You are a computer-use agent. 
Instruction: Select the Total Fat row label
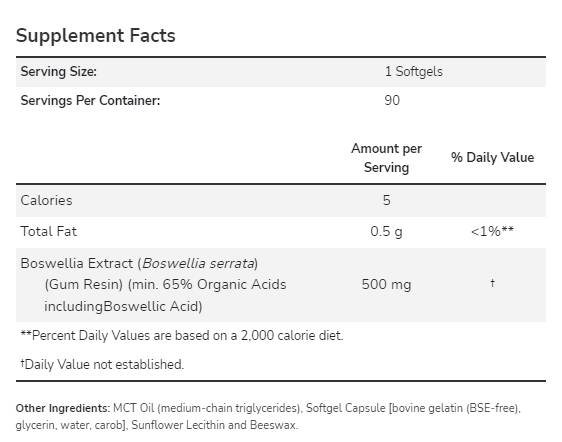click(x=49, y=231)
